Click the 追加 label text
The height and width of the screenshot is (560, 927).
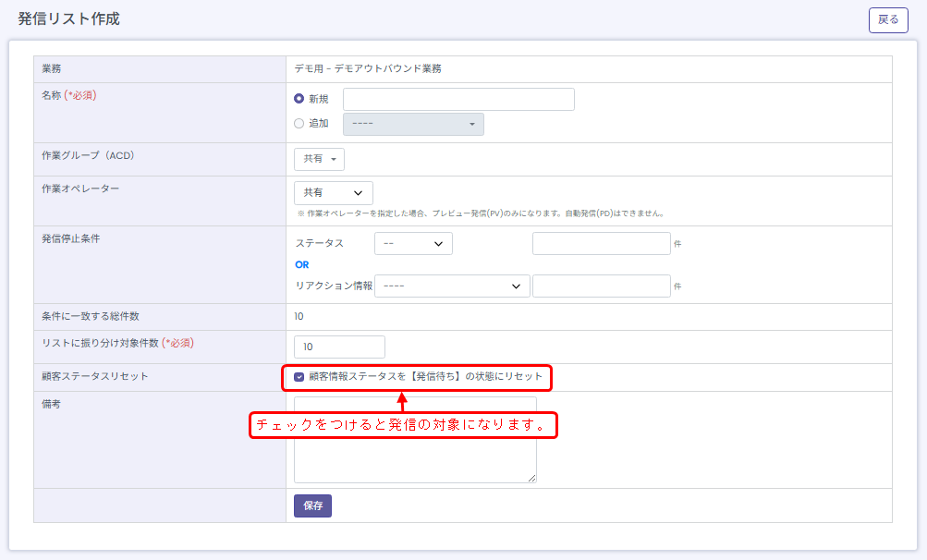pos(319,124)
